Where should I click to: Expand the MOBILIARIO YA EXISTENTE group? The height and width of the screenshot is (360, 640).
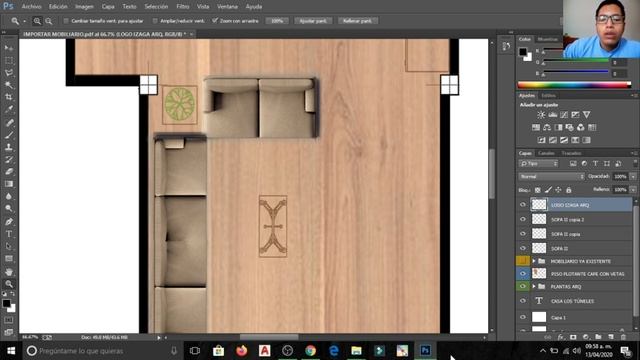(534, 261)
